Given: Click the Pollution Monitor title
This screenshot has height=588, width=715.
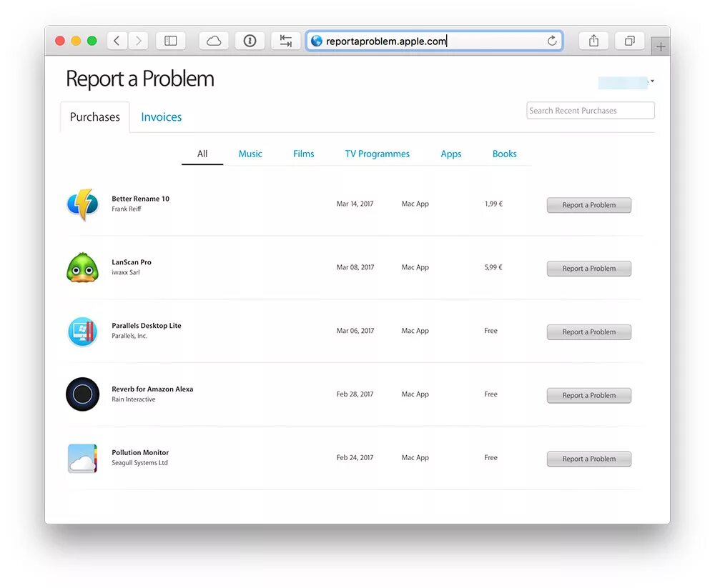Looking at the screenshot, I should click(x=140, y=452).
